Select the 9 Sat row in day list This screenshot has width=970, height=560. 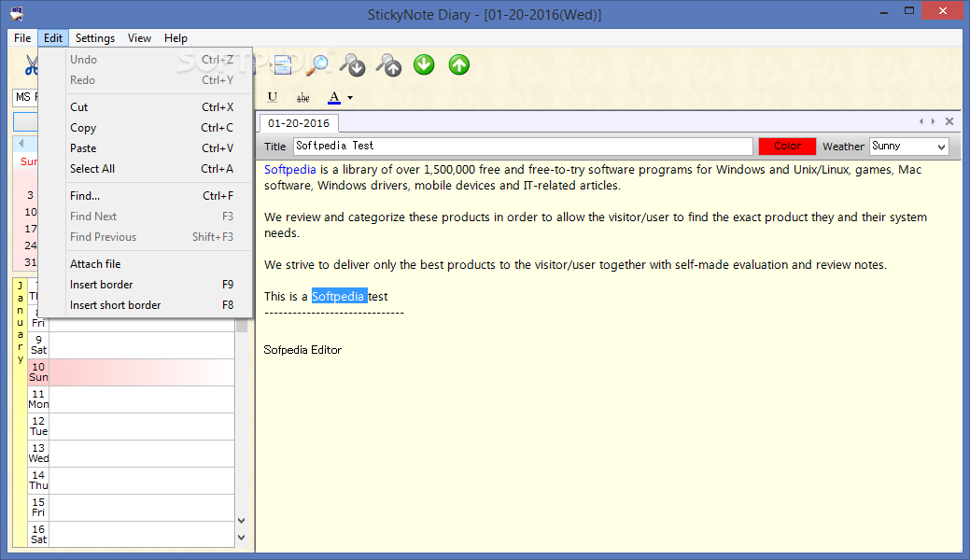pos(131,344)
